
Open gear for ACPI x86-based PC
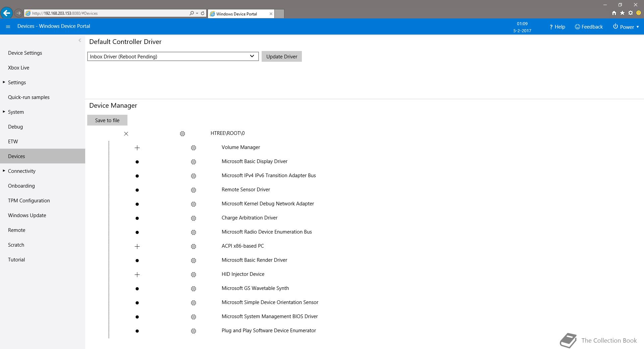click(194, 246)
